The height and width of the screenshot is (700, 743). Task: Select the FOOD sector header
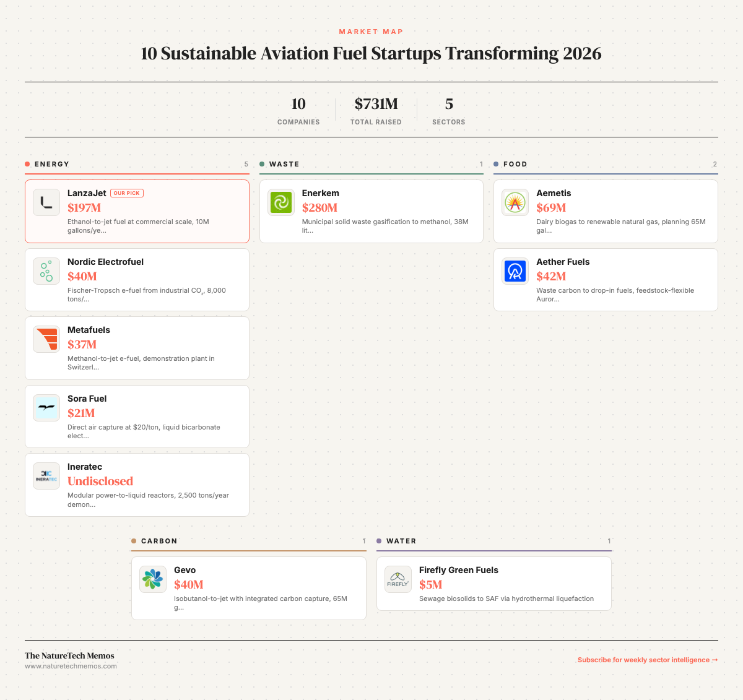[x=606, y=164]
